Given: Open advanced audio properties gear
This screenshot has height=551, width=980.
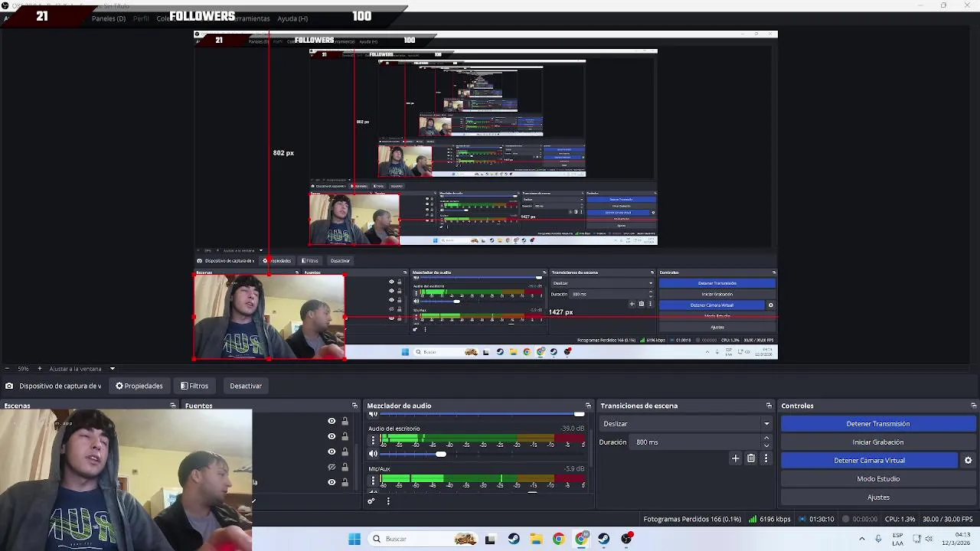Looking at the screenshot, I should tap(371, 501).
